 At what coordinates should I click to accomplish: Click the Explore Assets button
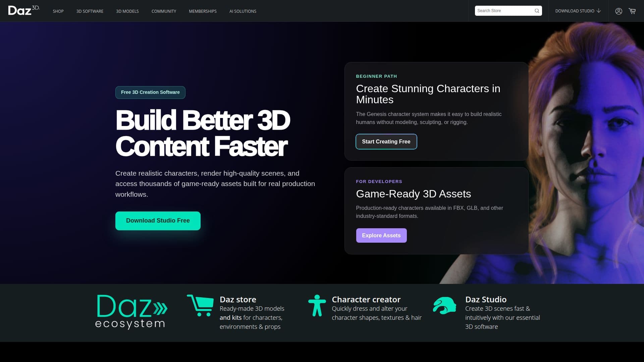[381, 235]
